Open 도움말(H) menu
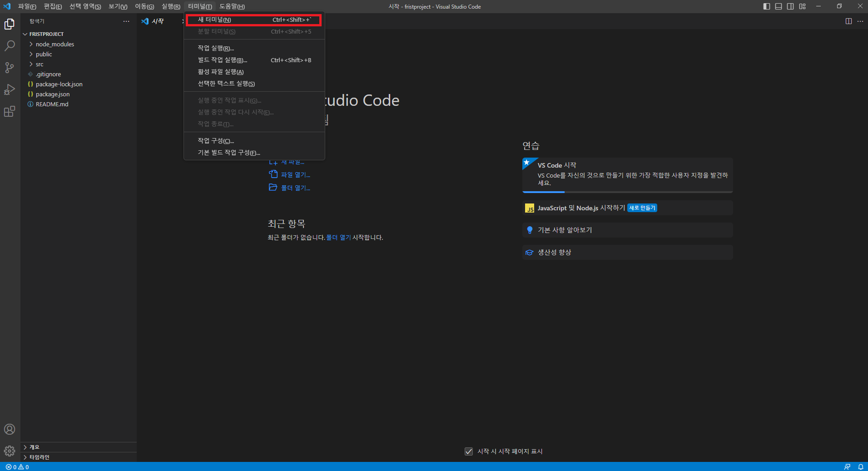 [x=232, y=6]
